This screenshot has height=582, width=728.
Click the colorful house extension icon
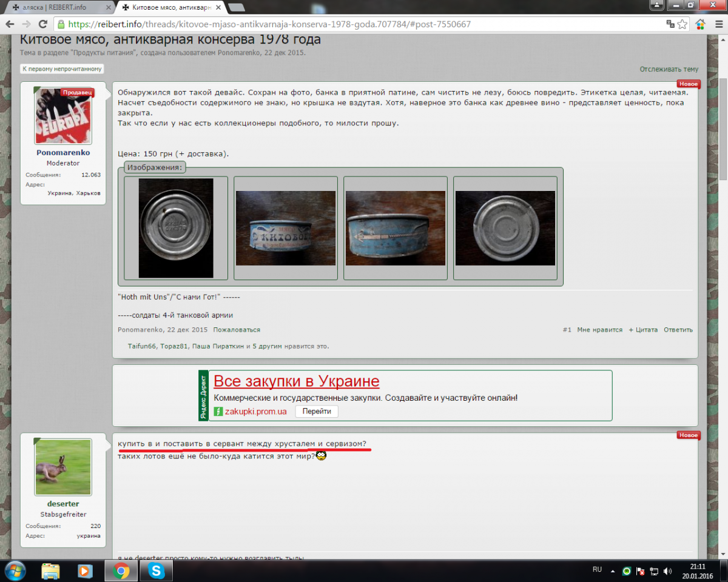click(x=701, y=24)
